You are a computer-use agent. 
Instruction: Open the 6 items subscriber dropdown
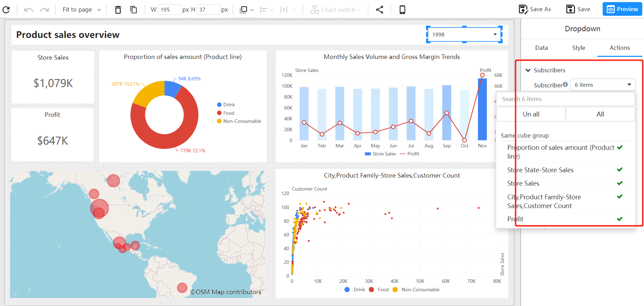[x=603, y=85]
